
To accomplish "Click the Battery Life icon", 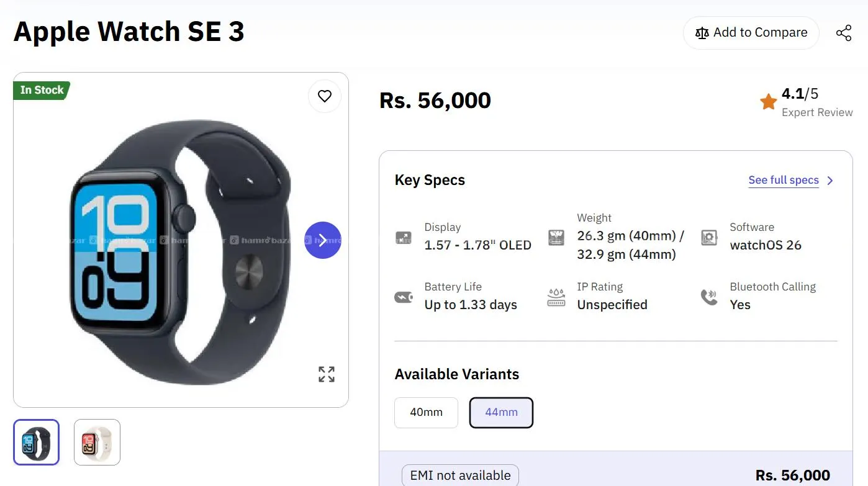I will tap(404, 297).
